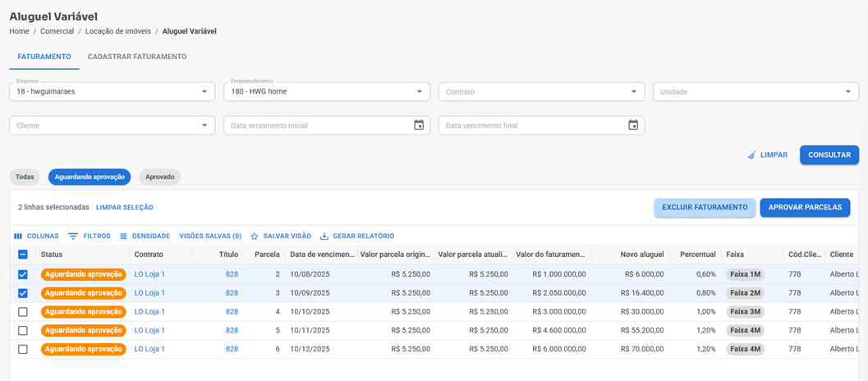
Task: Select the Aguardando aprovação filter chip
Action: [x=90, y=177]
